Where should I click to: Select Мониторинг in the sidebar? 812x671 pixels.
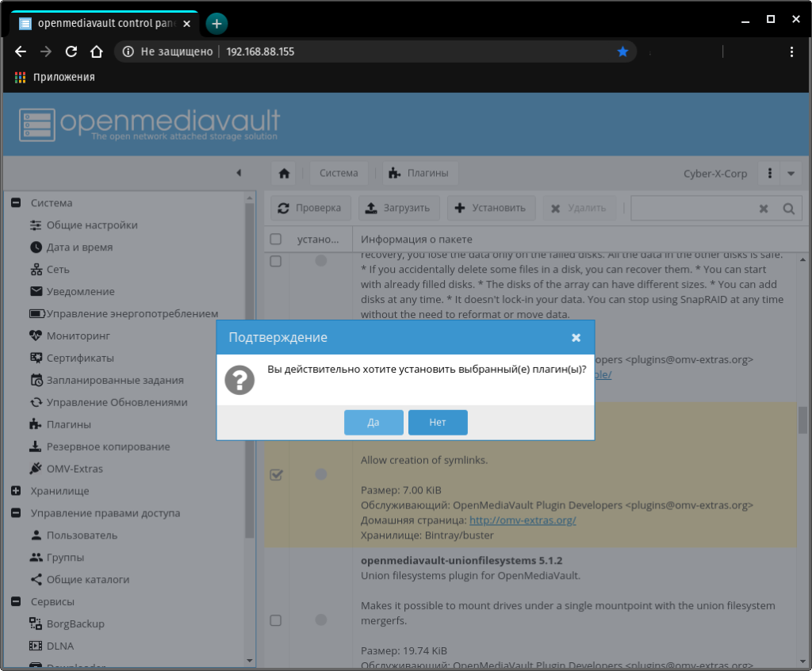78,335
